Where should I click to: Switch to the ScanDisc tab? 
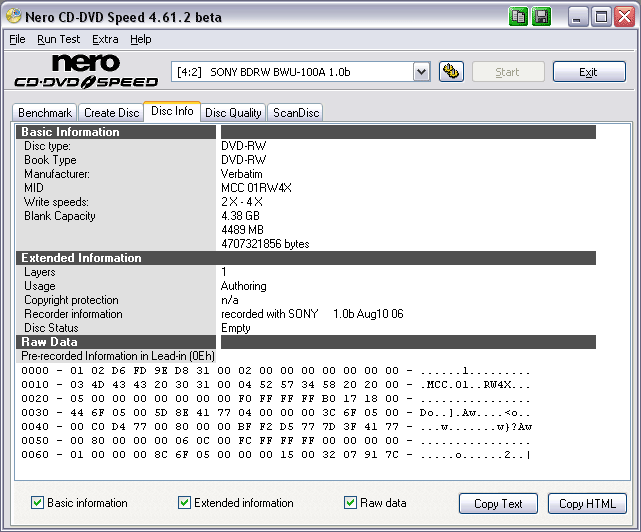click(296, 113)
